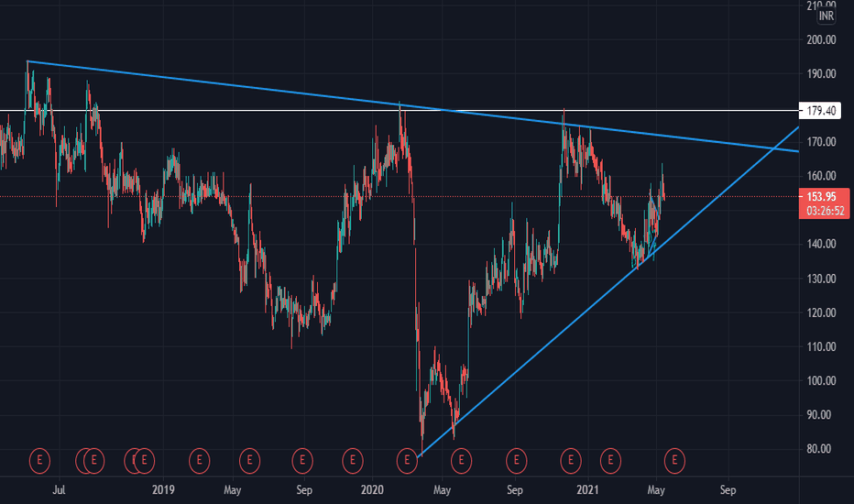
Task: Click the earnings E marker just after 2021 label
Action: click(610, 461)
